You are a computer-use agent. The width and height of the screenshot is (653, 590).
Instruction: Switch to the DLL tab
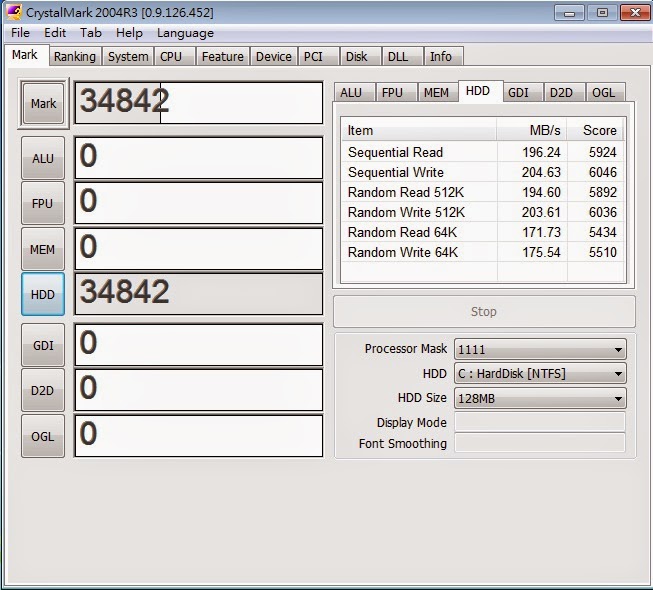pos(402,56)
